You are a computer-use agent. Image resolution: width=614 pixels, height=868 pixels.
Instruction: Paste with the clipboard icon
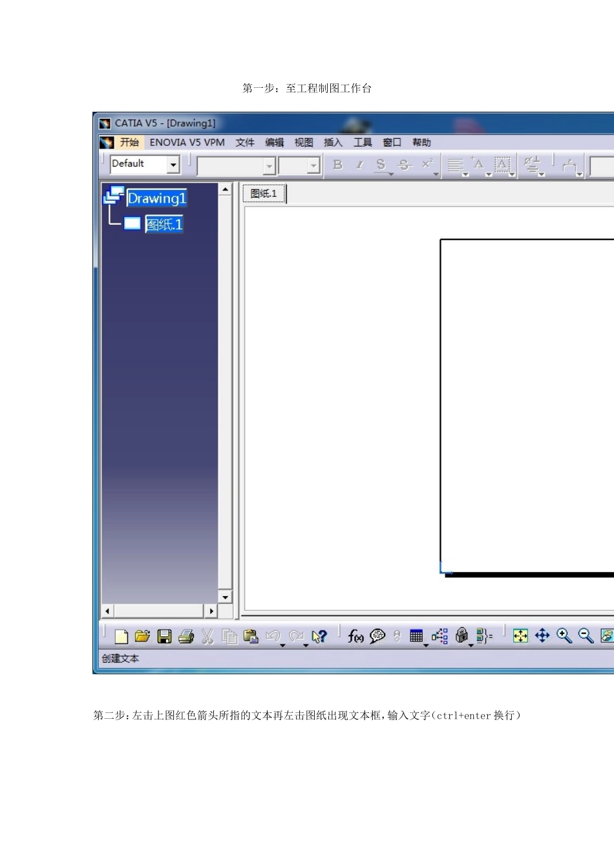(251, 636)
